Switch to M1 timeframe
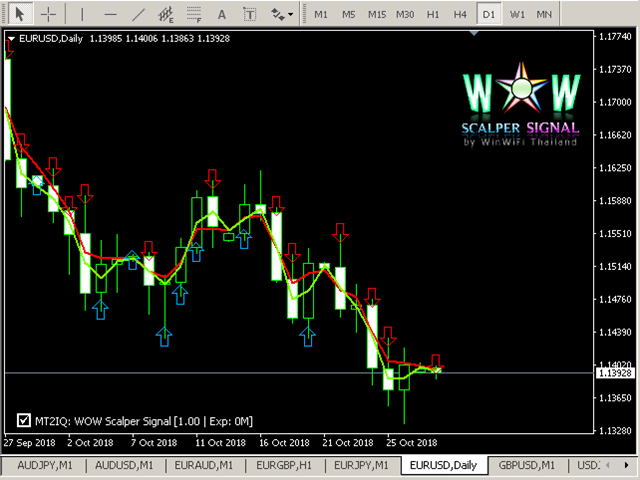 point(321,14)
